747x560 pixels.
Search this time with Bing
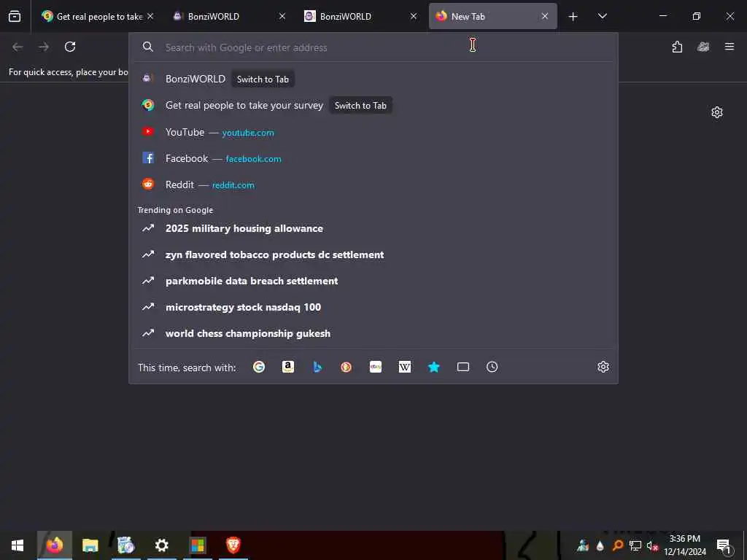(317, 367)
